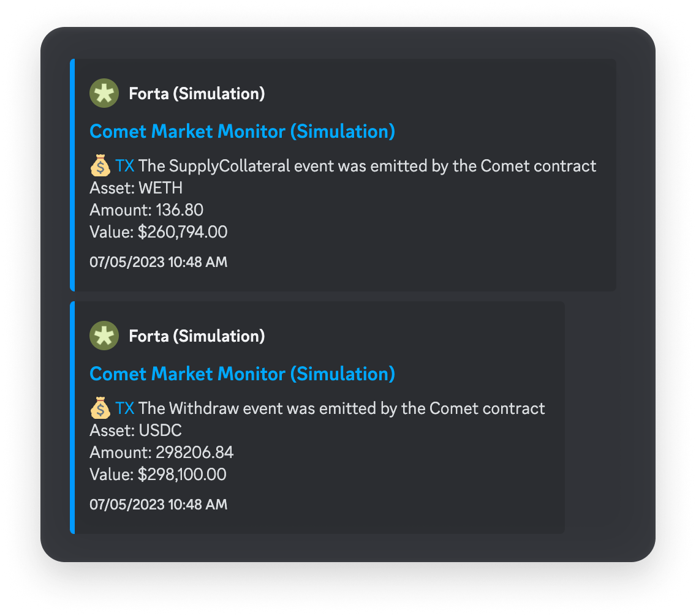The height and width of the screenshot is (616, 696).
Task: Click the "Amount: 298206.84" line
Action: pos(162,453)
